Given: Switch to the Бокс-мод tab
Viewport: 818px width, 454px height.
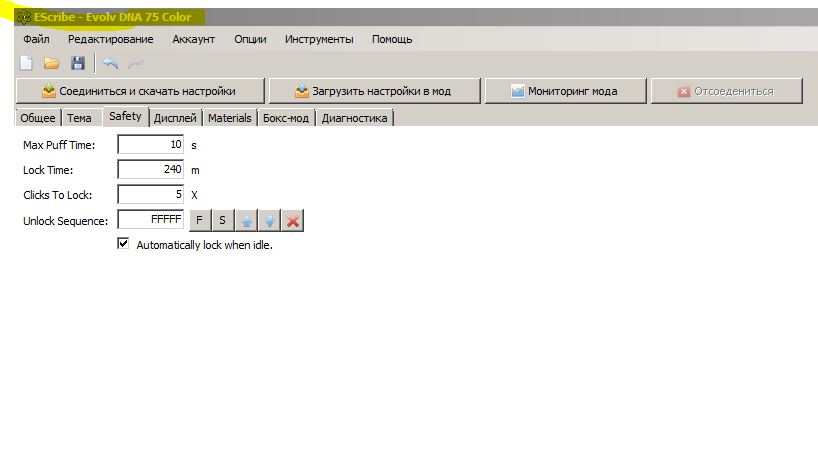Looking at the screenshot, I should point(286,118).
